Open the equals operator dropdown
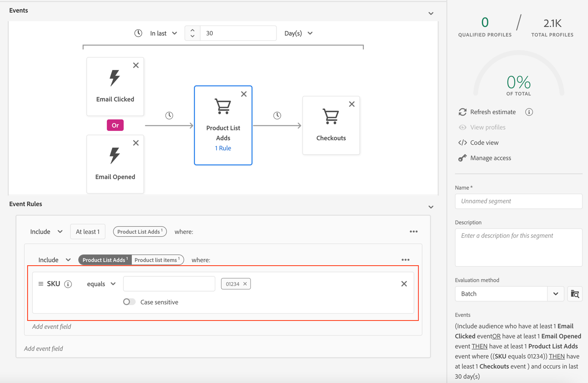Image resolution: width=588 pixels, height=383 pixels. tap(101, 284)
